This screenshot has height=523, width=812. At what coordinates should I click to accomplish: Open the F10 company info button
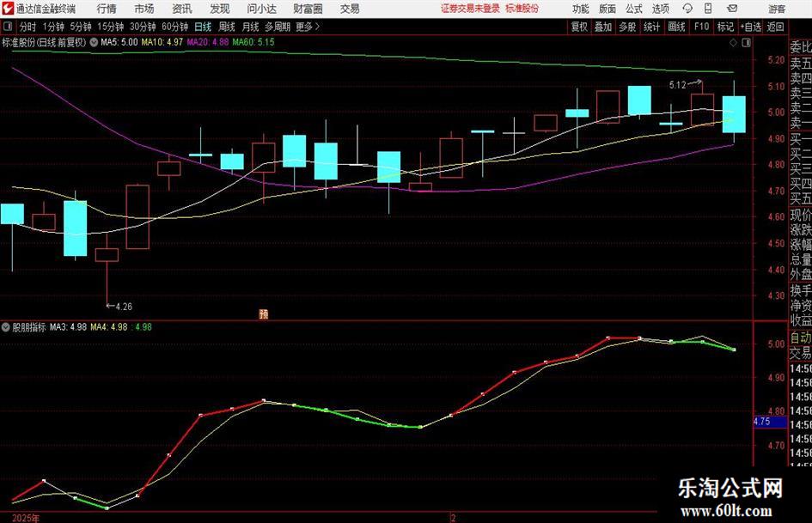pos(701,27)
